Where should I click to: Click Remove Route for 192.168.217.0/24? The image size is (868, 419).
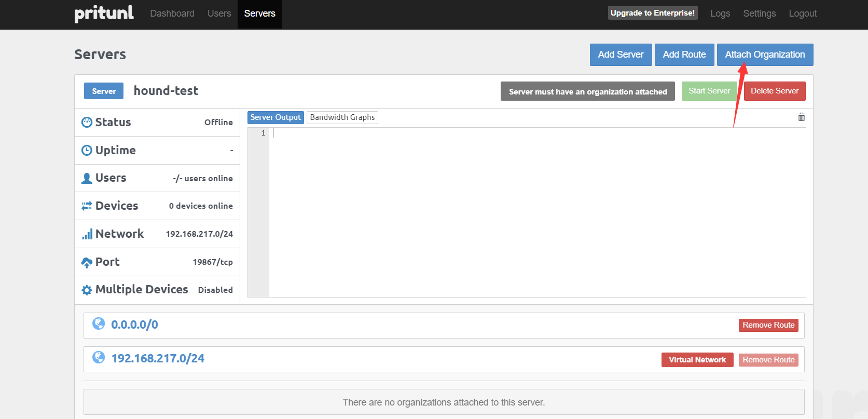point(768,360)
